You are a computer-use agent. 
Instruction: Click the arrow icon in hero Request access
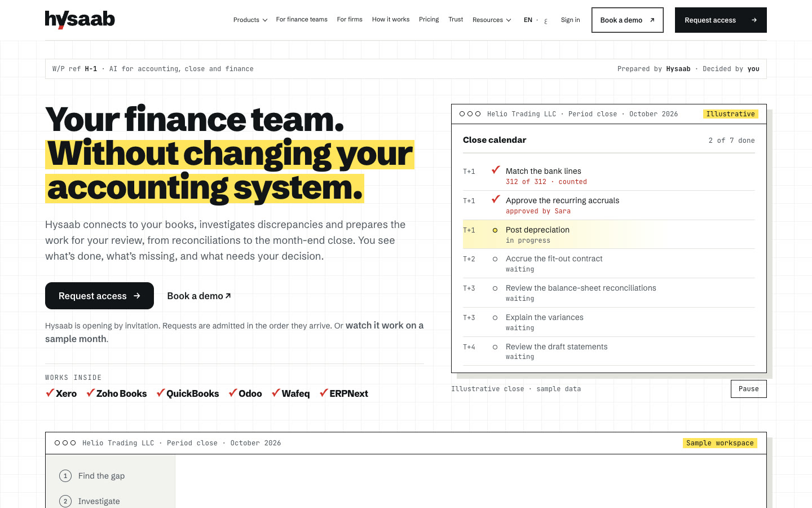(136, 296)
